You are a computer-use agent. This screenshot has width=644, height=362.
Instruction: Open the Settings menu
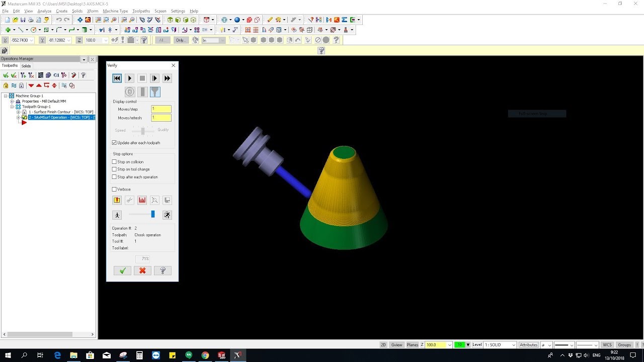(178, 11)
